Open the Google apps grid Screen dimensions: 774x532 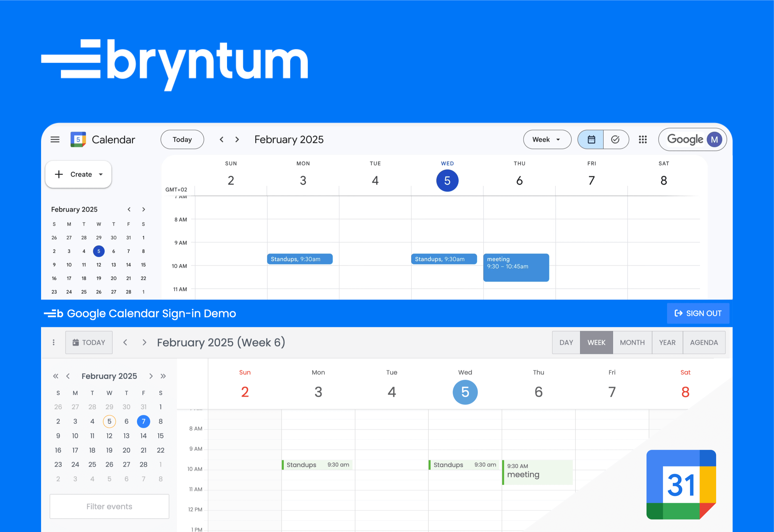[643, 139]
